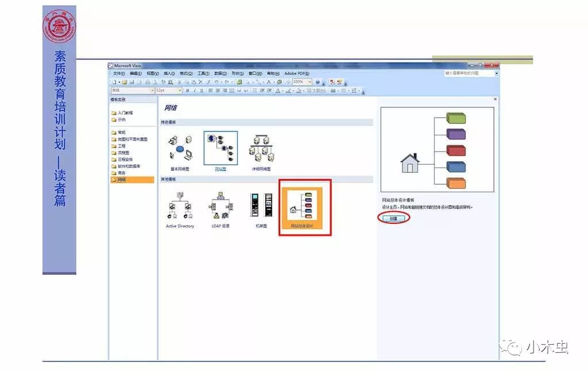The height and width of the screenshot is (373, 588).
Task: Open the 数据(D) menu
Action: pyautogui.click(x=220, y=73)
